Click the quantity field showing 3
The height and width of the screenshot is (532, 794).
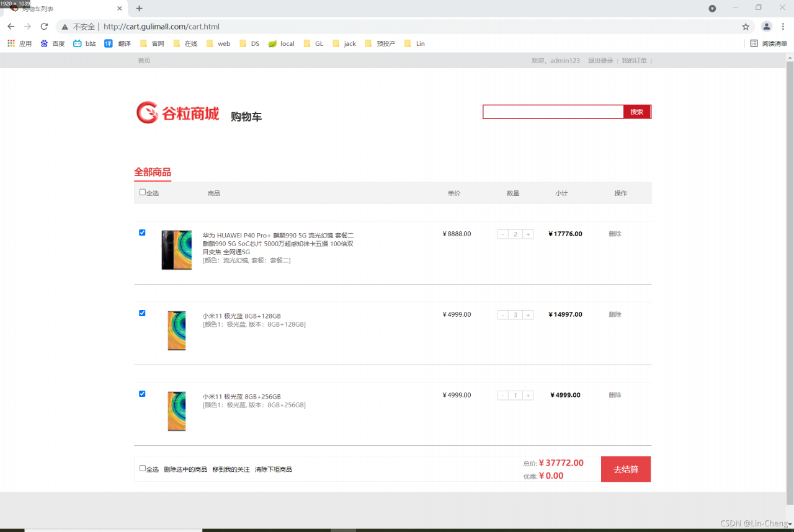pyautogui.click(x=515, y=315)
